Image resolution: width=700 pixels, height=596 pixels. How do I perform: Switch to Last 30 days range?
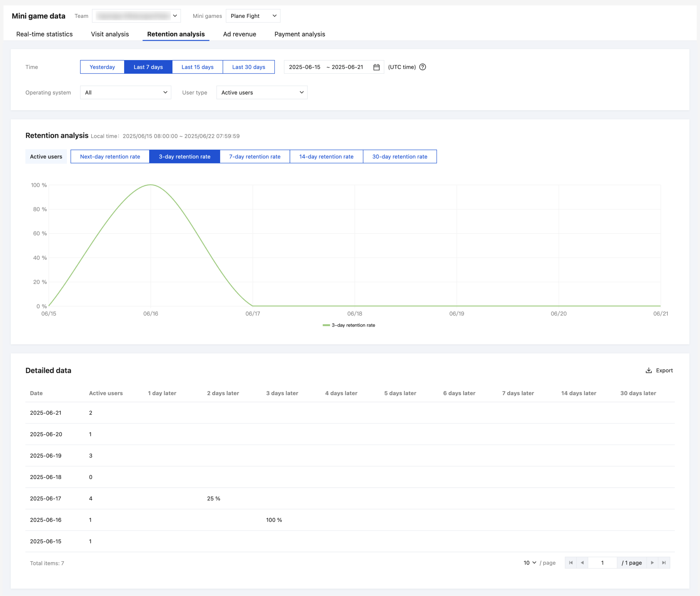click(248, 67)
